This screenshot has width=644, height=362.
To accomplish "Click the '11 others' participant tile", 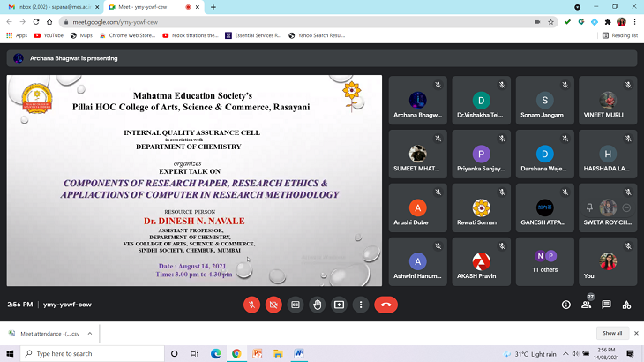I will (x=544, y=262).
